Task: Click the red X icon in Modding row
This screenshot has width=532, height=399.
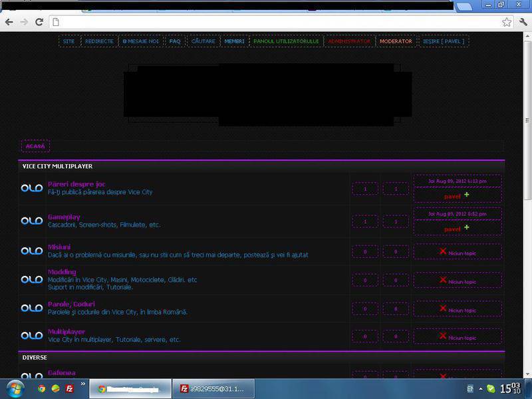Action: pos(443,279)
